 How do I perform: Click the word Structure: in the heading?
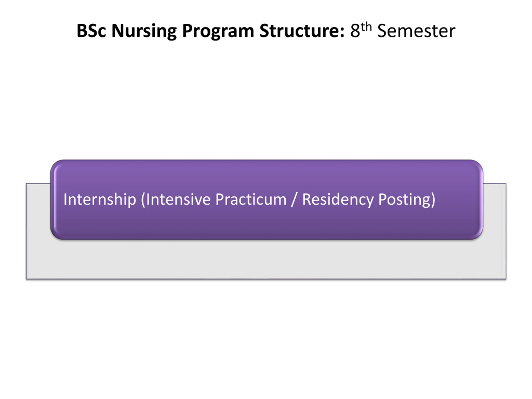(302, 31)
